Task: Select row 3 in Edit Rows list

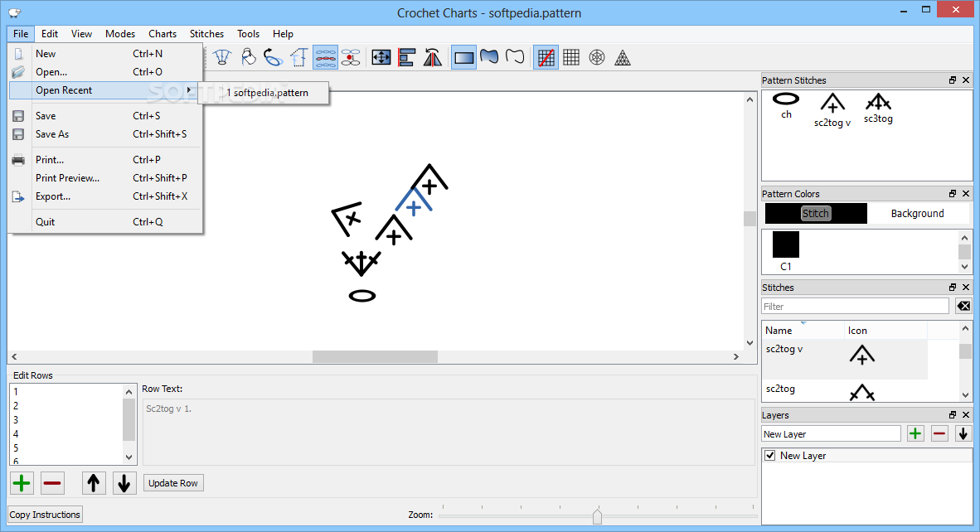Action: pos(67,419)
